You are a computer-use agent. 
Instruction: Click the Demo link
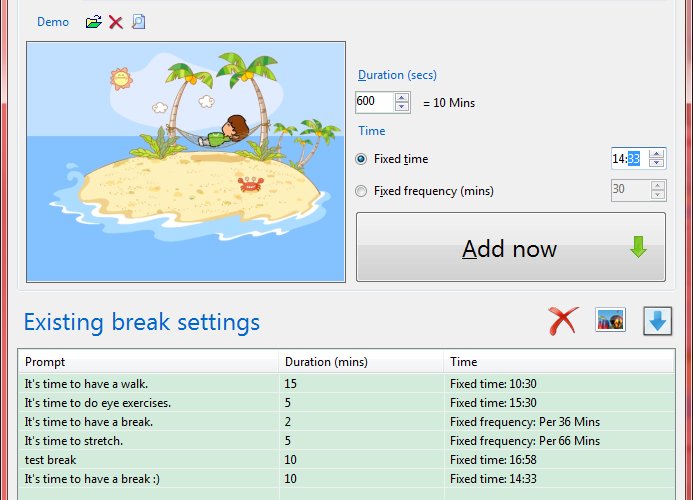point(53,22)
